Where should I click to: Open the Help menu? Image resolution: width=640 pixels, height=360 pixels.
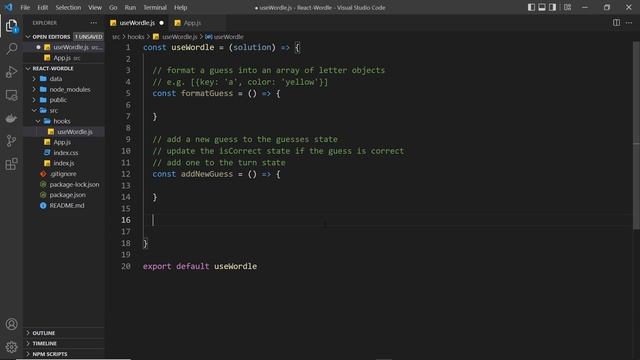180,7
